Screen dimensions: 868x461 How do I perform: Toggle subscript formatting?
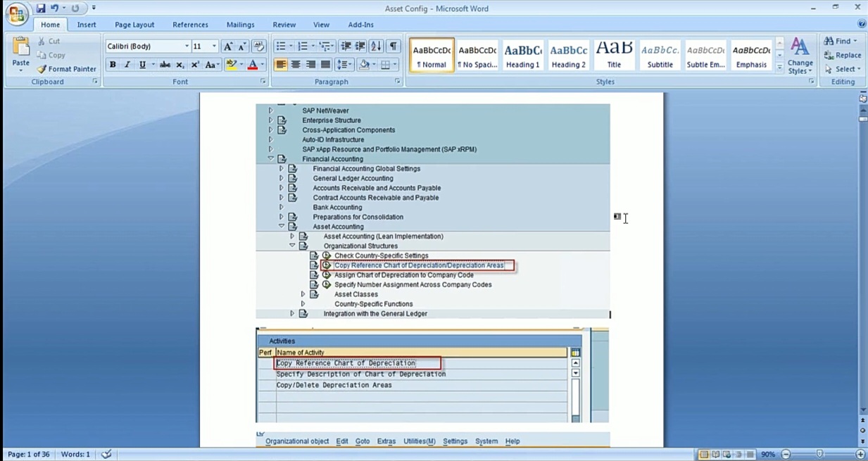coord(180,65)
